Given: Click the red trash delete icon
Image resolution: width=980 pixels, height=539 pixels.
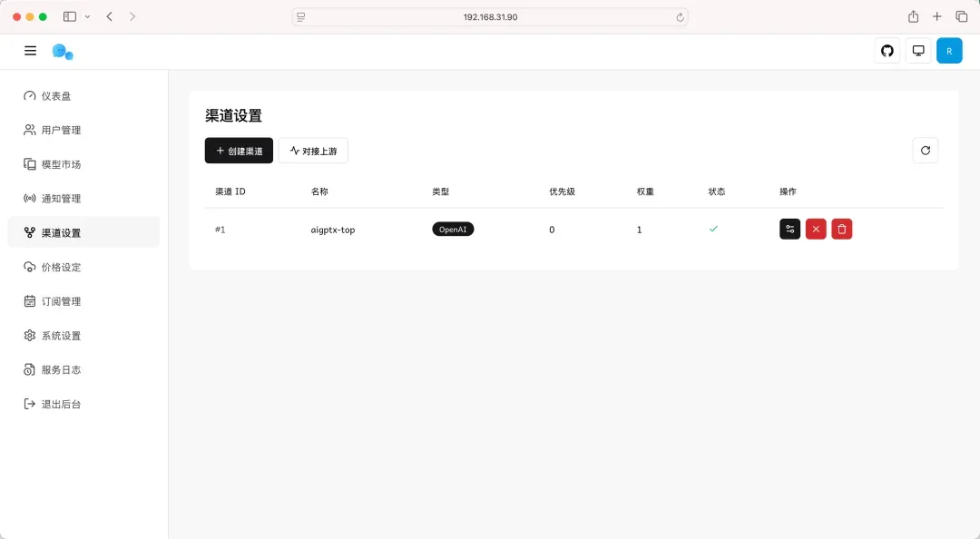Looking at the screenshot, I should 842,230.
